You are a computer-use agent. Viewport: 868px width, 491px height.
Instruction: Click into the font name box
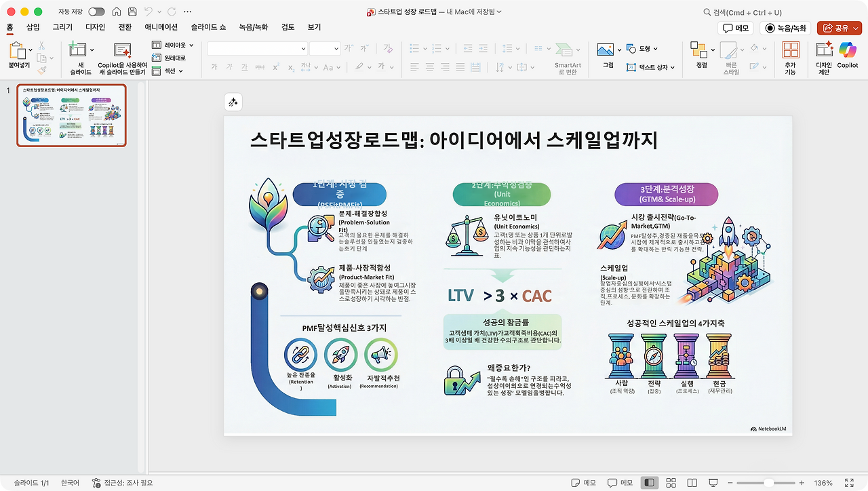pos(257,48)
